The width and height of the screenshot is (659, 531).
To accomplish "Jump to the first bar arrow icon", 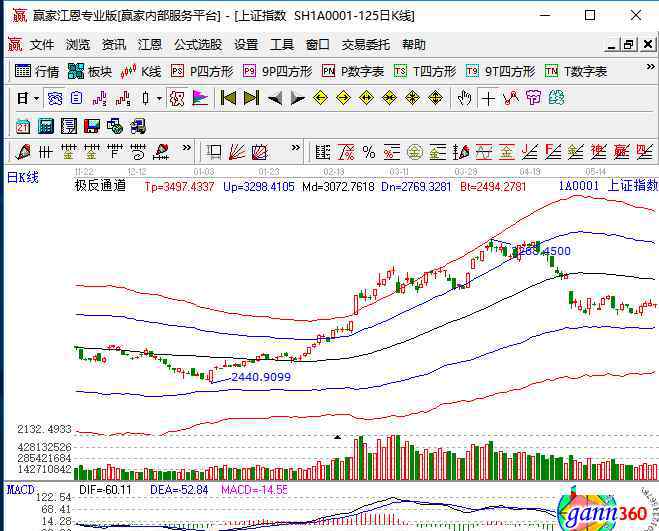I will (227, 98).
